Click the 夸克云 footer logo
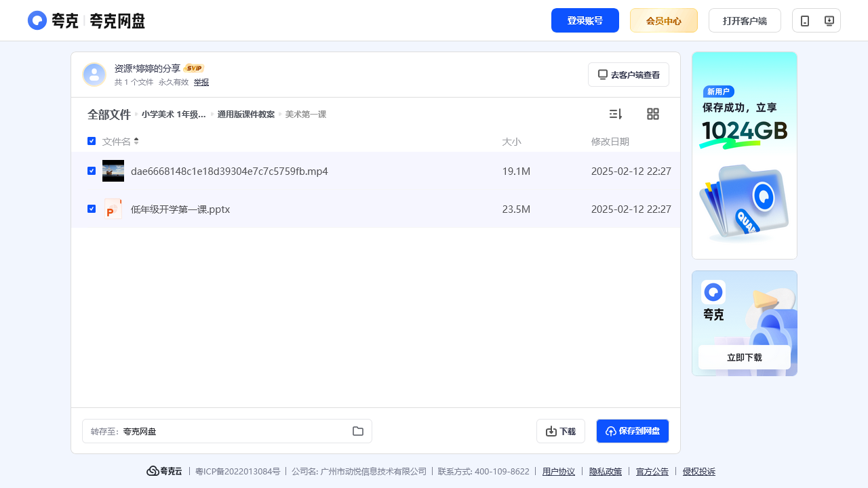The width and height of the screenshot is (868, 488). tap(165, 471)
